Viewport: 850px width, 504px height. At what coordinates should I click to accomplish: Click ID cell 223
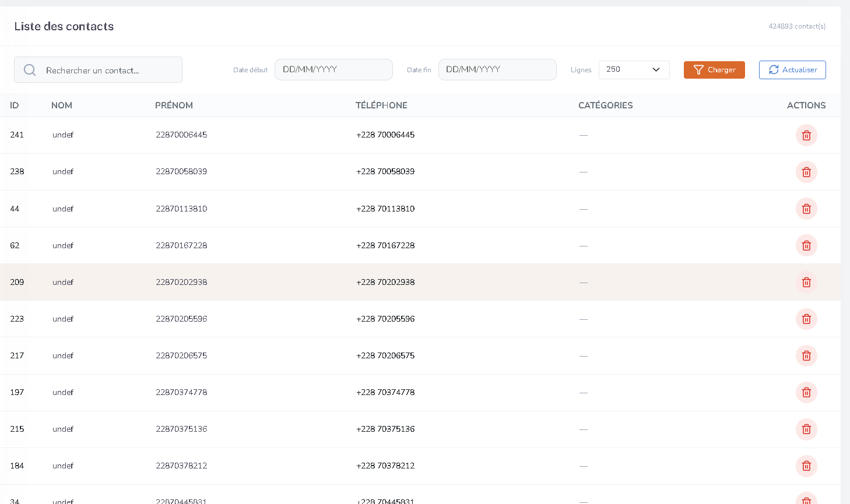17,319
